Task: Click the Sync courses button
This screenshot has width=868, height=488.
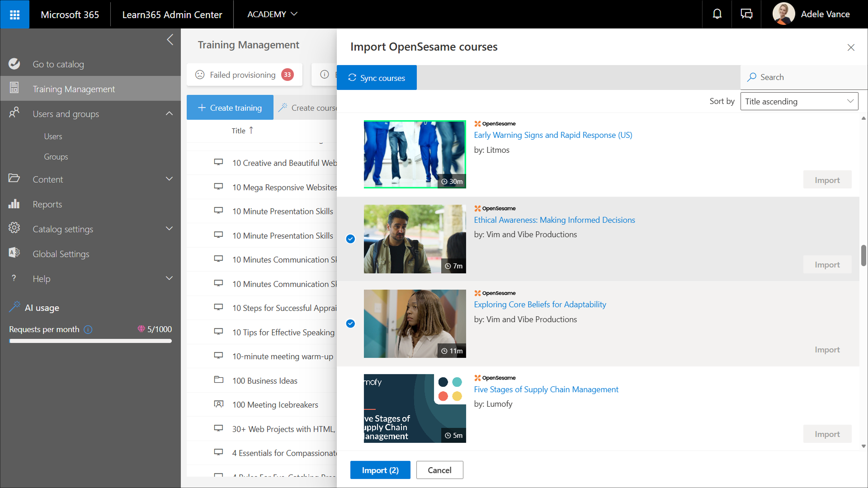Action: tap(377, 78)
